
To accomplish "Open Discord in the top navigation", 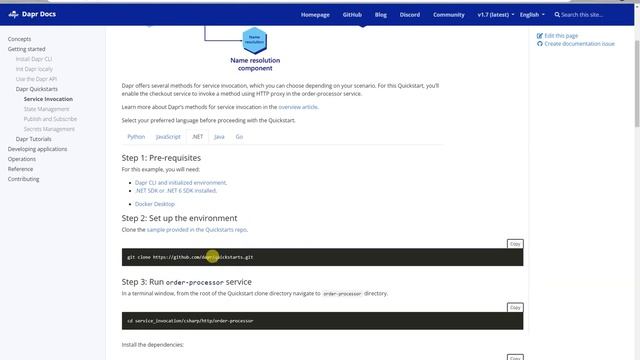I will tap(410, 15).
